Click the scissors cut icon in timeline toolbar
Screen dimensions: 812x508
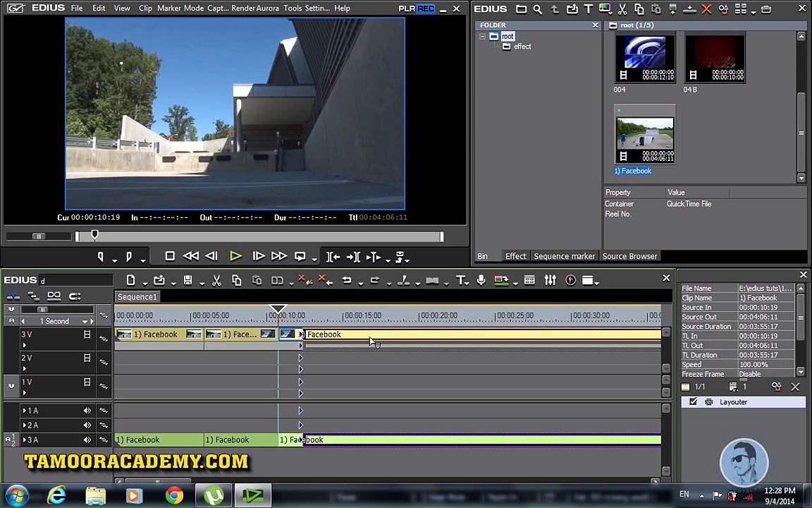tap(216, 281)
